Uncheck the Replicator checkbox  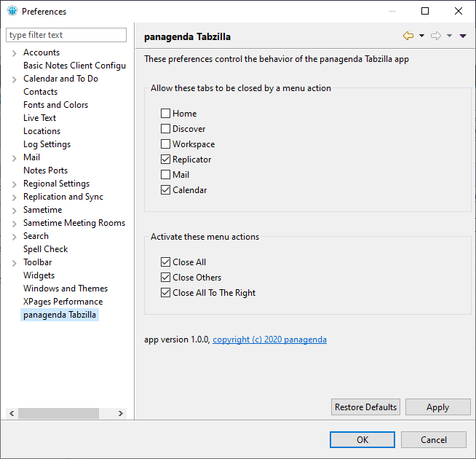166,160
